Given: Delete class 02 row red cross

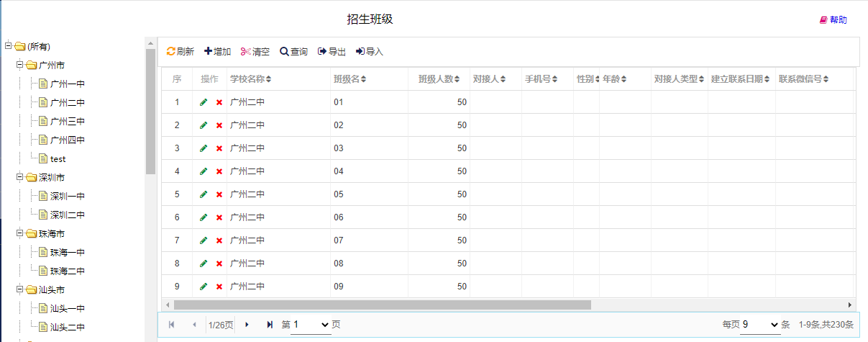Looking at the screenshot, I should pyautogui.click(x=219, y=125).
